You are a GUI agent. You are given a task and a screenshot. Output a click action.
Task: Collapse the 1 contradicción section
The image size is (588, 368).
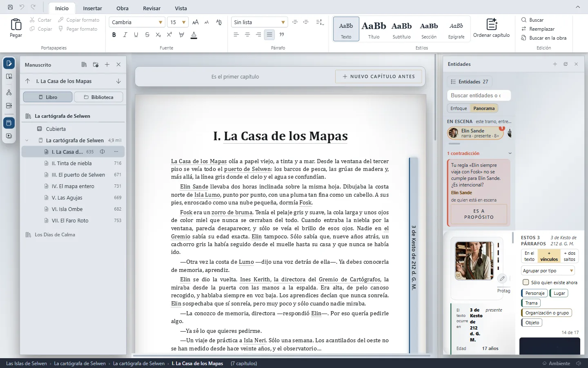510,153
